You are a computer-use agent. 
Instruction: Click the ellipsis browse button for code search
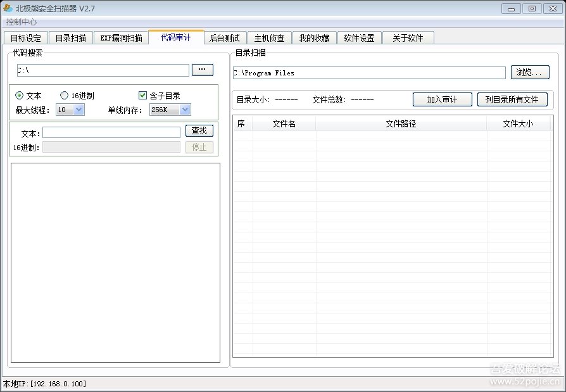(x=203, y=70)
